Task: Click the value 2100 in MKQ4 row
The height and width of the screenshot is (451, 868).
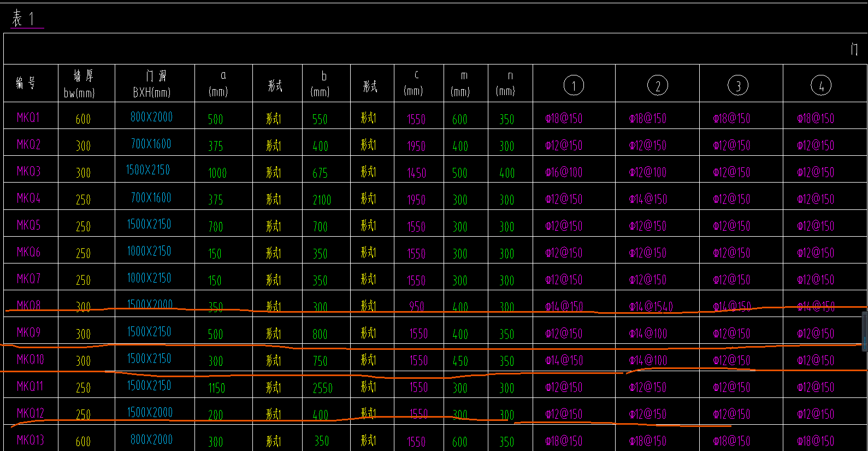Action: point(322,200)
